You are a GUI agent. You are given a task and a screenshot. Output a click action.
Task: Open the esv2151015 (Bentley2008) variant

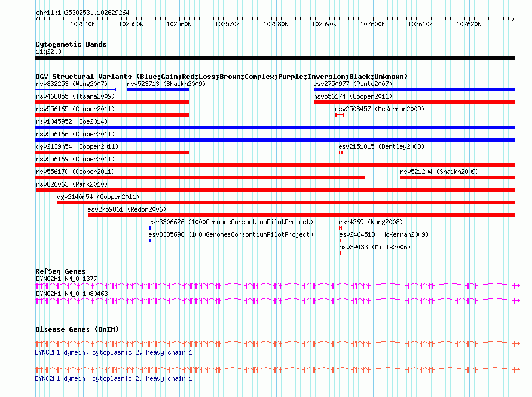coord(381,146)
